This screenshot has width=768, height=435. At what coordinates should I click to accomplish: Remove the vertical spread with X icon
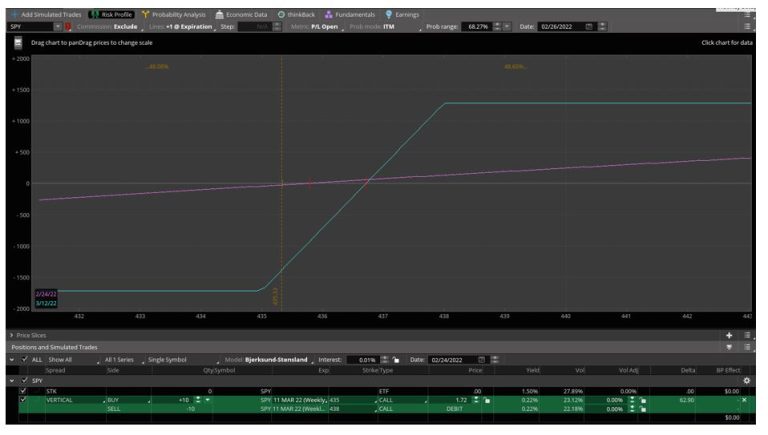[x=744, y=400]
